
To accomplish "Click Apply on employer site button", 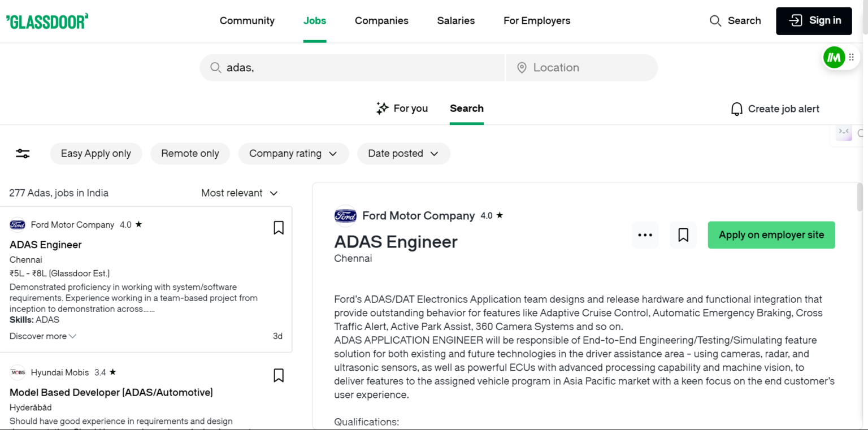I will tap(771, 235).
